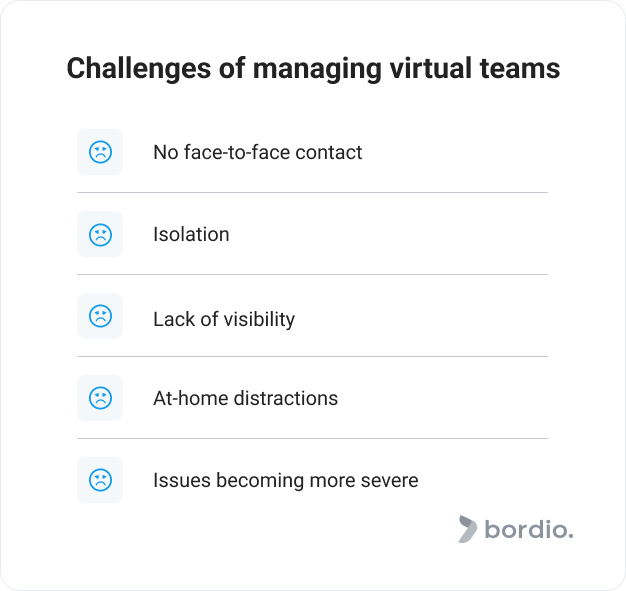The width and height of the screenshot is (626, 591).
Task: Click the Isolation list item text
Action: (191, 234)
